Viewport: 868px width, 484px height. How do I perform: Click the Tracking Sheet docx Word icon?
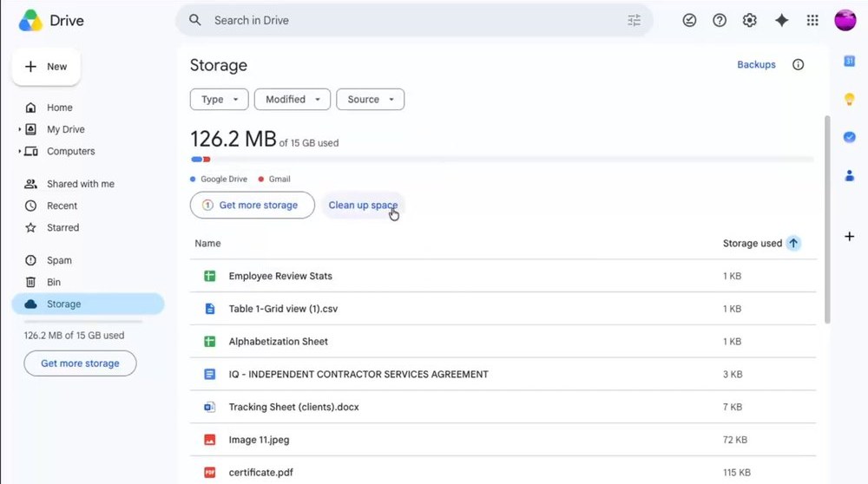pos(210,407)
